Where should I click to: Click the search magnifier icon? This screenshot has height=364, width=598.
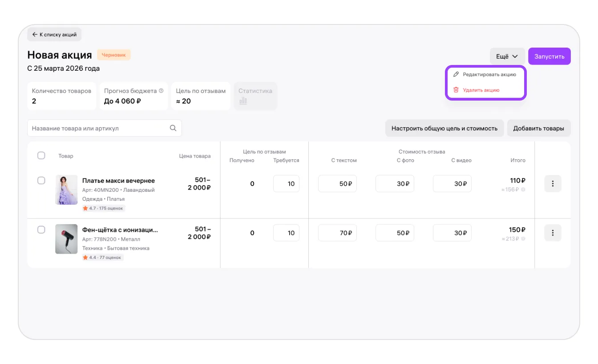tap(173, 128)
